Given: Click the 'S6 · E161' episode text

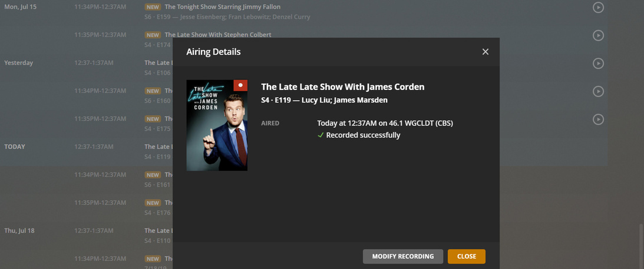Looking at the screenshot, I should [157, 184].
